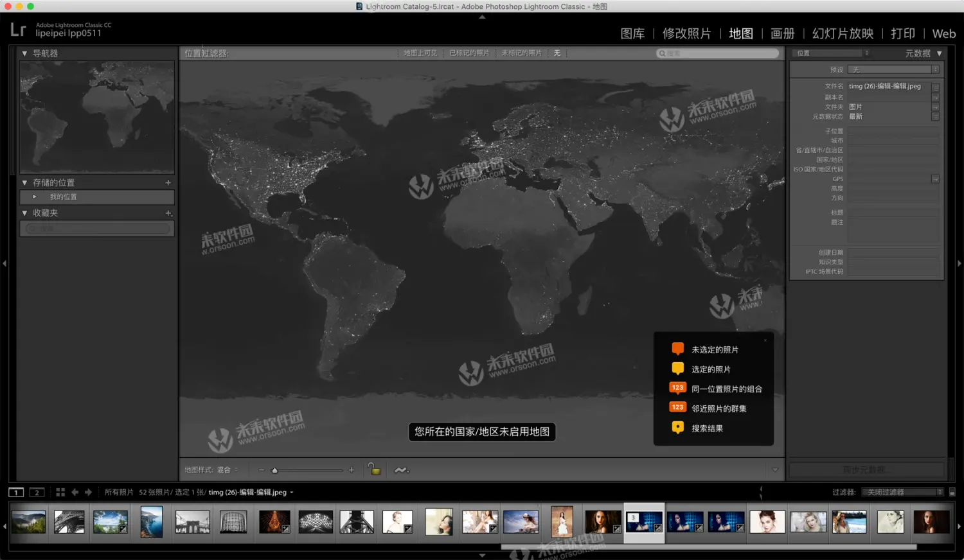
Task: Open the 关闭过滤器 filter dropdown
Action: click(x=902, y=492)
